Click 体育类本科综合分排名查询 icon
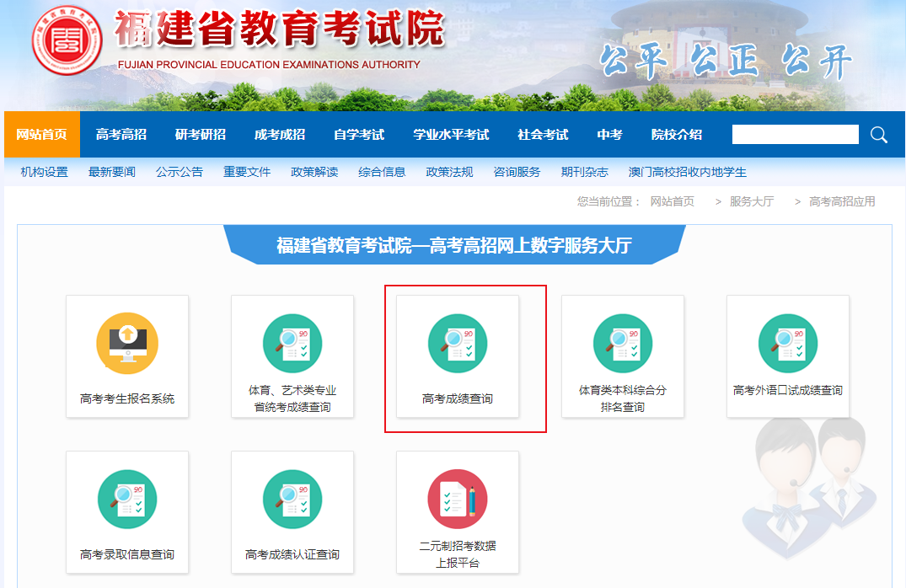The height and width of the screenshot is (588, 906). coord(623,343)
